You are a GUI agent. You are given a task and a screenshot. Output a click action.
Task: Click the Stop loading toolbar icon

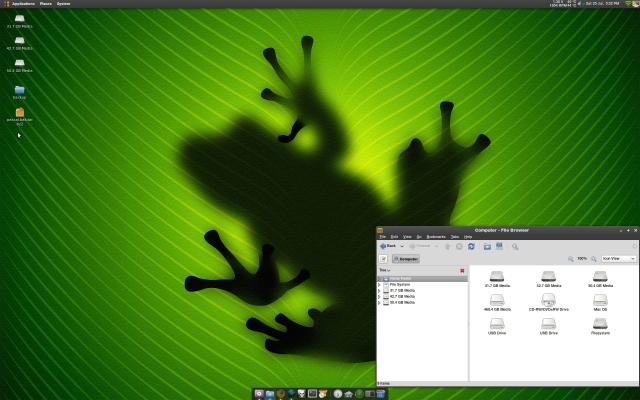pyautogui.click(x=459, y=247)
